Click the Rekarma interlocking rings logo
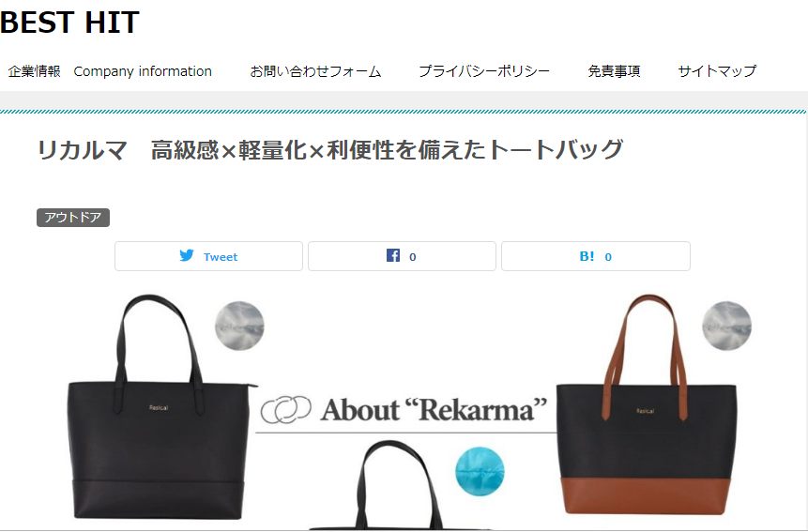This screenshot has width=808, height=532. [285, 409]
